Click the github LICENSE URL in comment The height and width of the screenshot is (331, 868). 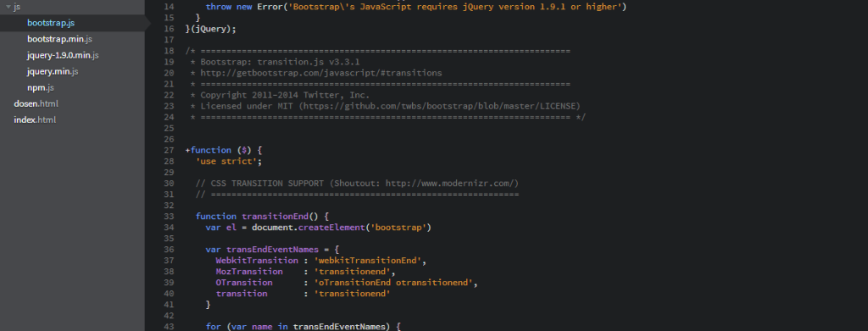coord(440,106)
